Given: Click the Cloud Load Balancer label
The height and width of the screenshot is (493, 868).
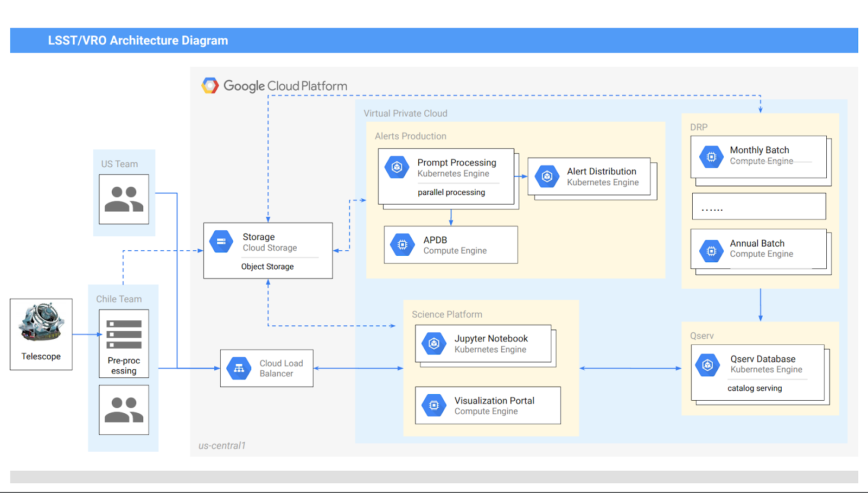Looking at the screenshot, I should [x=281, y=368].
